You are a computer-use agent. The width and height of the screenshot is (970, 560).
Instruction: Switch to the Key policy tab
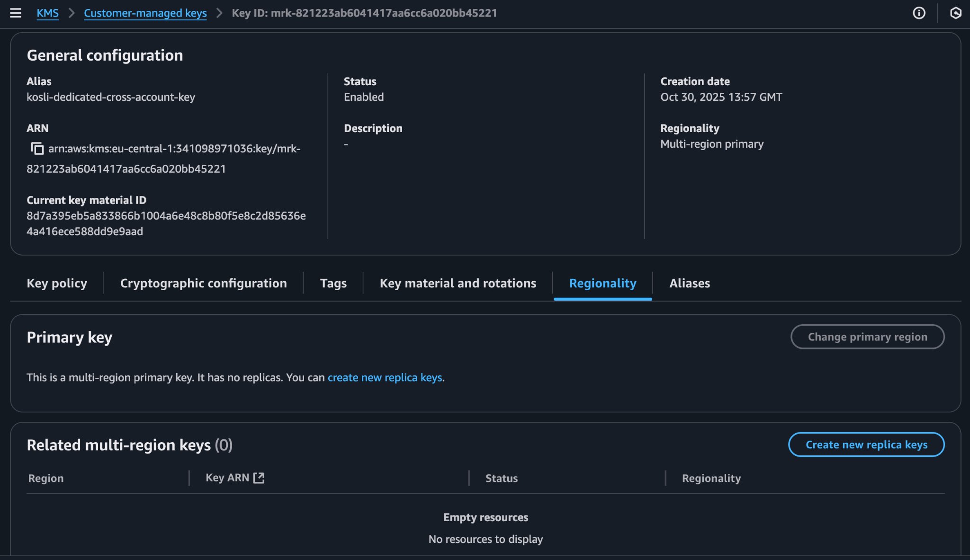click(57, 283)
